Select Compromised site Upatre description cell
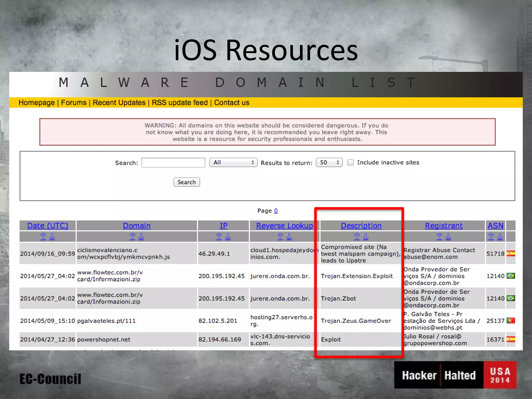 coord(361,254)
